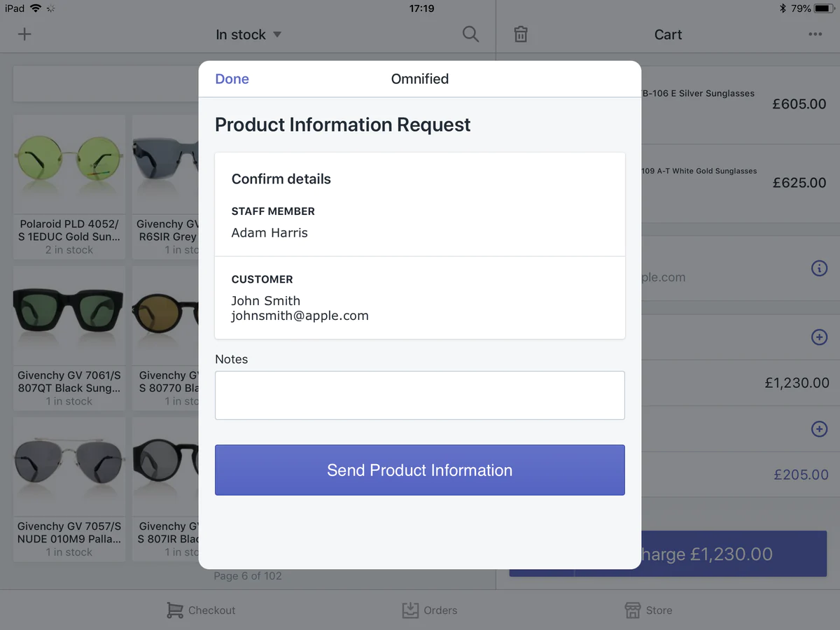Switch to the Checkout tab

tap(201, 610)
